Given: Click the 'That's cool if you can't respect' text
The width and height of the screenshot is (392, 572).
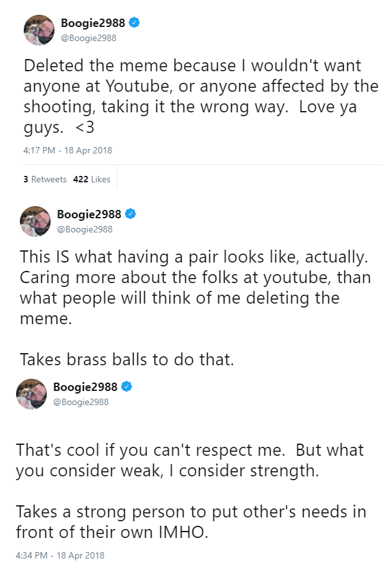Looking at the screenshot, I should [190, 460].
